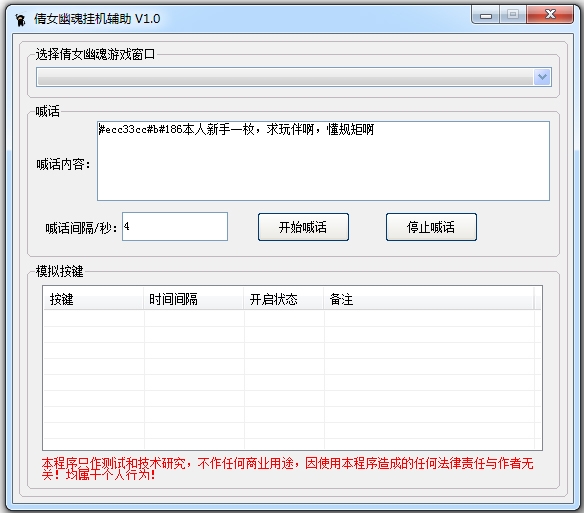Close the 倩女幽魂挂机辅助 window
The height and width of the screenshot is (513, 584).
[x=550, y=15]
